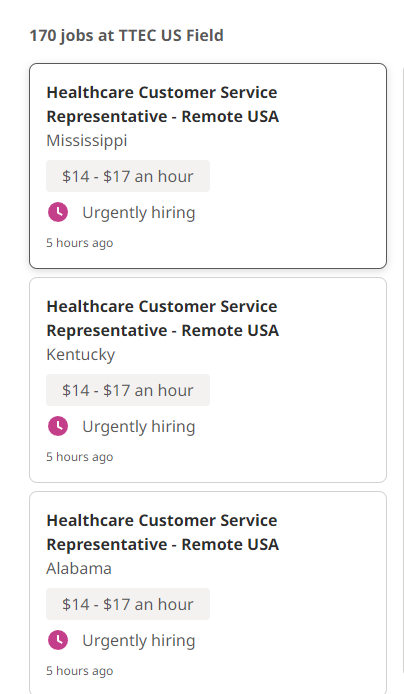This screenshot has width=404, height=694.
Task: Click the '170 jobs at TTEC US Field' heading
Action: (127, 35)
